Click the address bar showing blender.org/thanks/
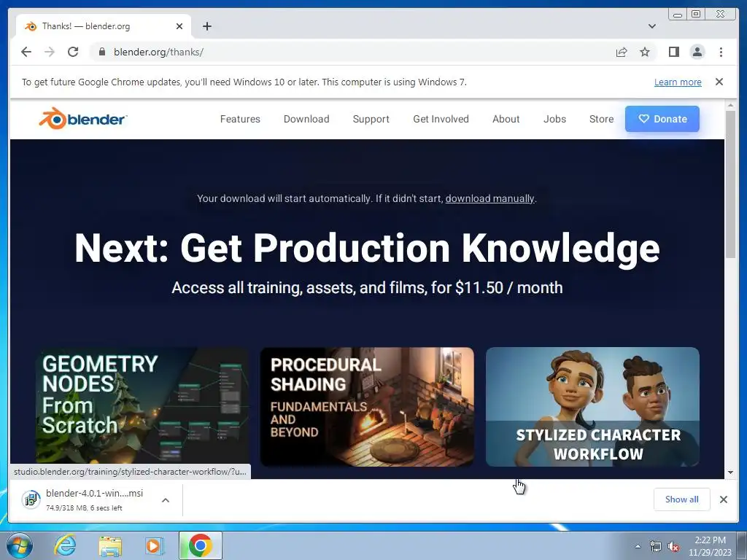The width and height of the screenshot is (747, 560). tap(352, 52)
